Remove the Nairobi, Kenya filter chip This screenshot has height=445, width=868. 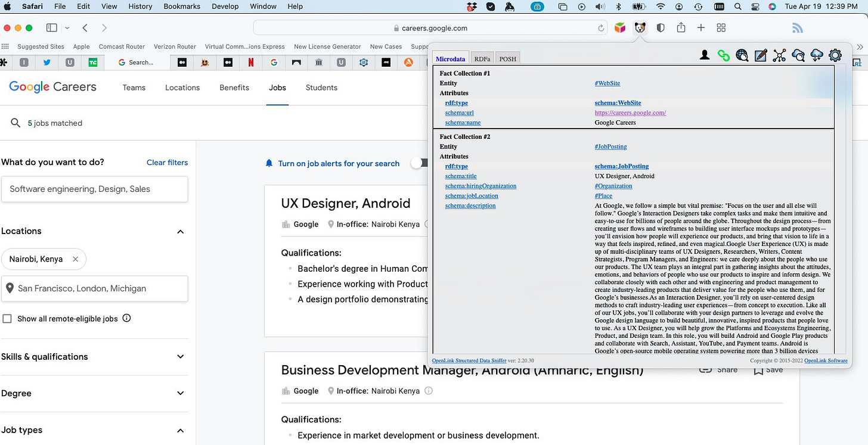(75, 259)
